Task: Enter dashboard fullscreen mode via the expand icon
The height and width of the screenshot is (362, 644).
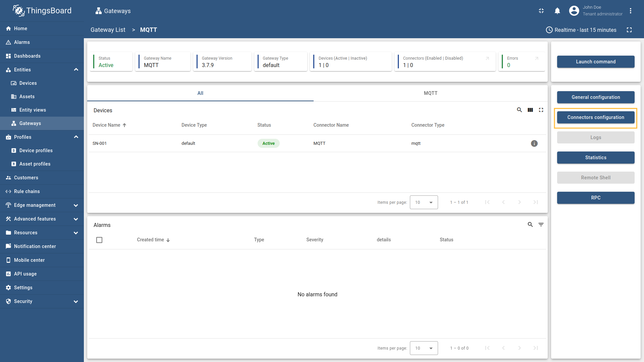Action: pyautogui.click(x=630, y=30)
